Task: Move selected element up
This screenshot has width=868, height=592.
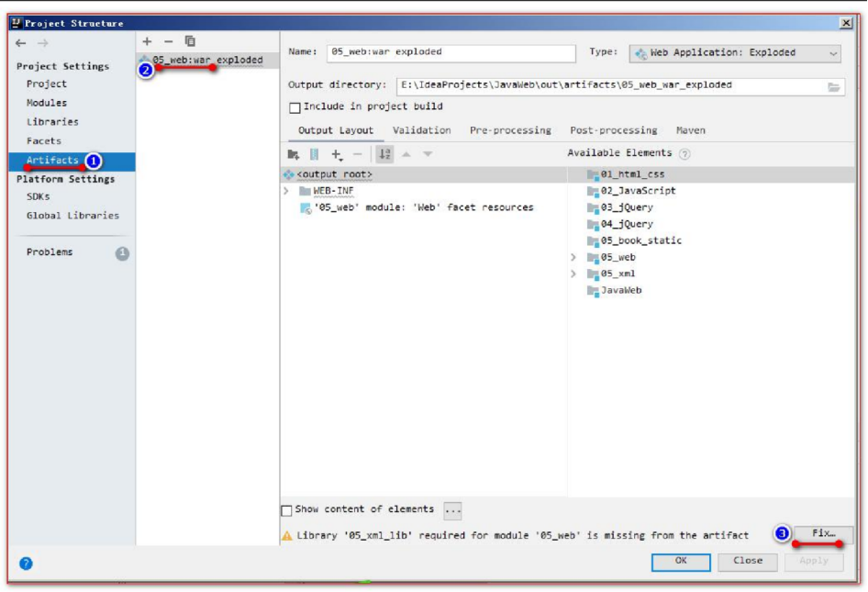Action: coord(406,154)
